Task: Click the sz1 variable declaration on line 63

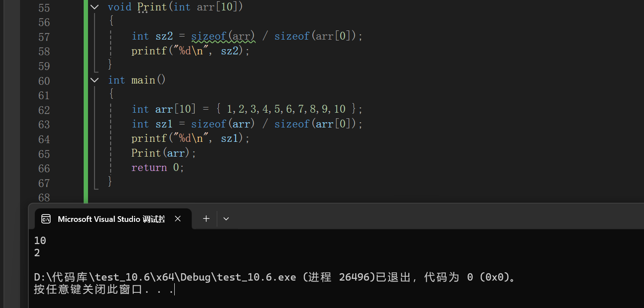Action: 164,124
